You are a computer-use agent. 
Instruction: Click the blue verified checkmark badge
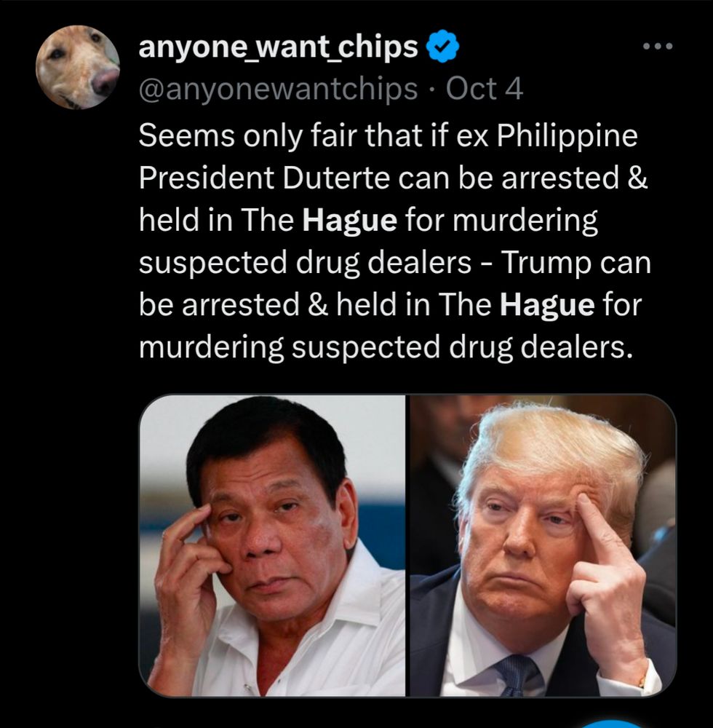pyautogui.click(x=442, y=46)
